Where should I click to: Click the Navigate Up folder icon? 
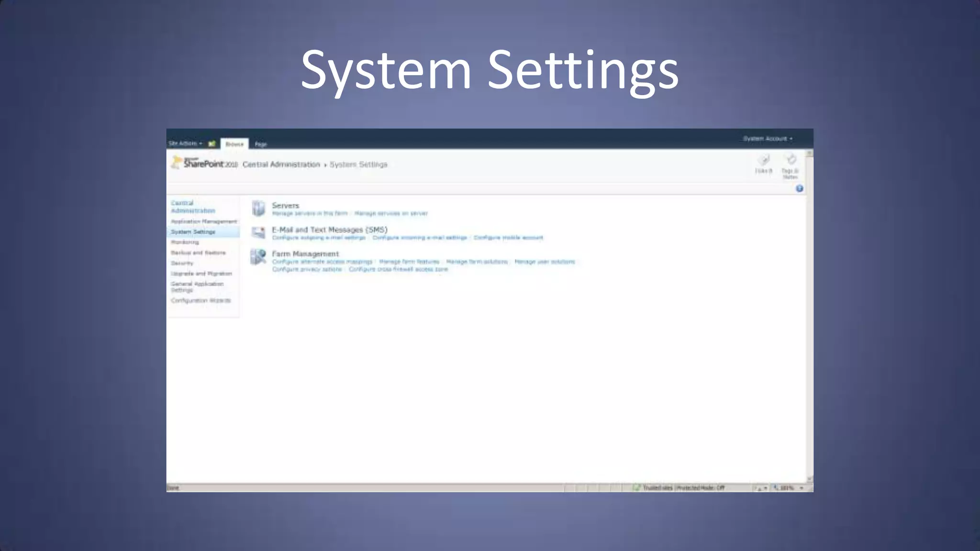coord(212,143)
